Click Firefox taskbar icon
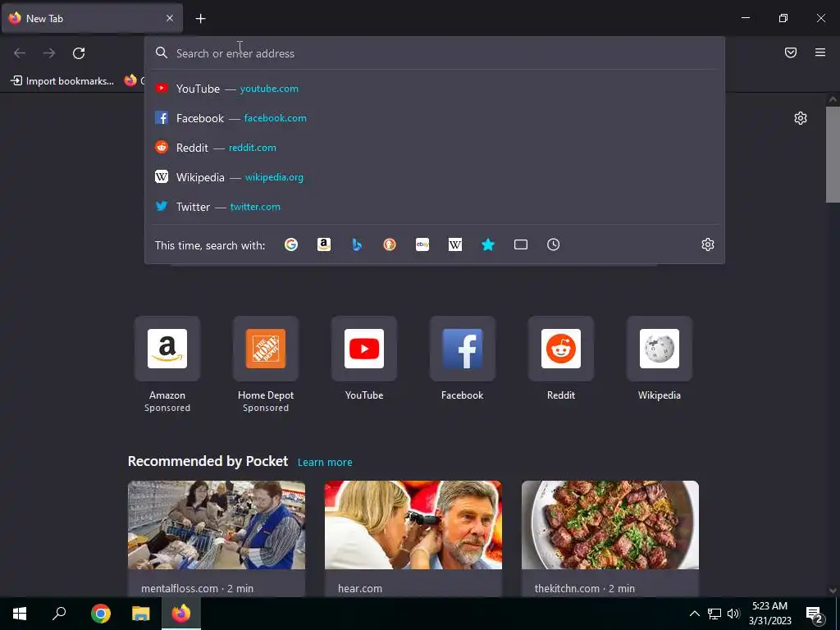 (181, 614)
